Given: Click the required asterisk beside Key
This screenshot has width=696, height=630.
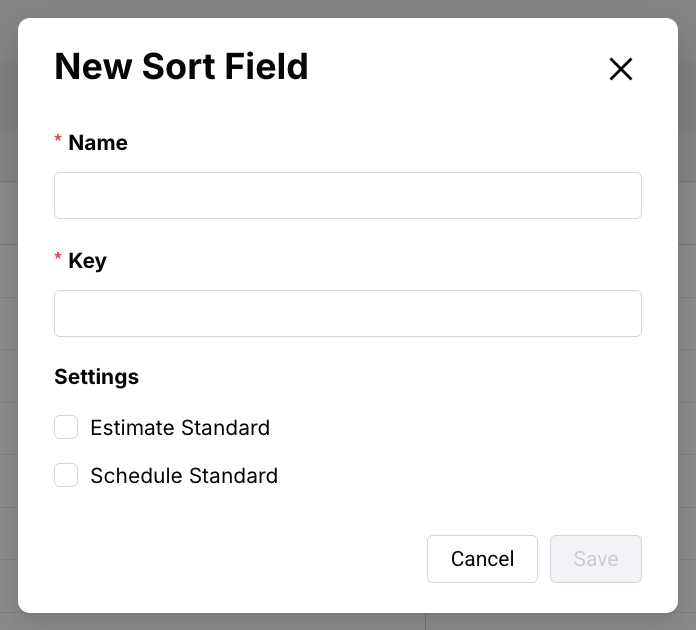Looking at the screenshot, I should tap(58, 259).
